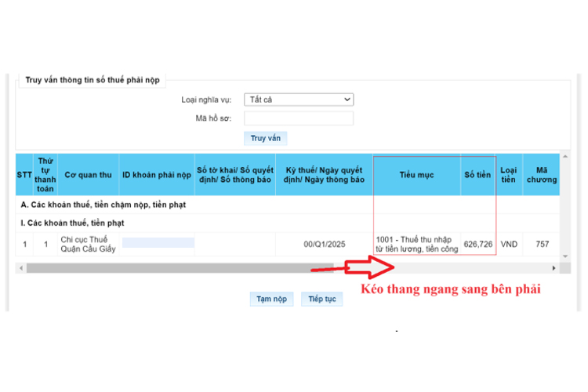Click the horizontal scrollbar right arrow
Screen dimensions: 588x392
click(554, 268)
